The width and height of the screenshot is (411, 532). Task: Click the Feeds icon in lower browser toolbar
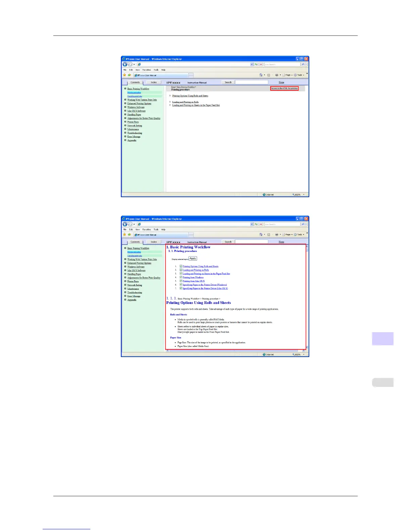point(269,235)
